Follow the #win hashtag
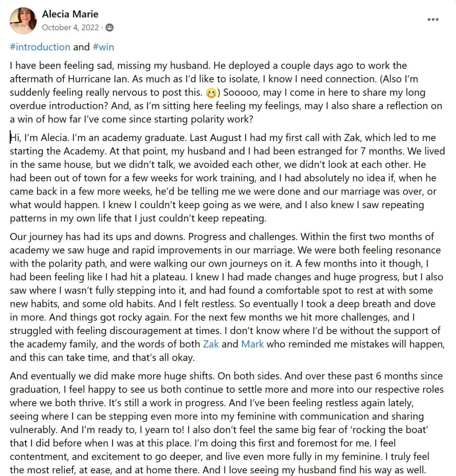Viewport: 456px width, 476px height. [103, 47]
